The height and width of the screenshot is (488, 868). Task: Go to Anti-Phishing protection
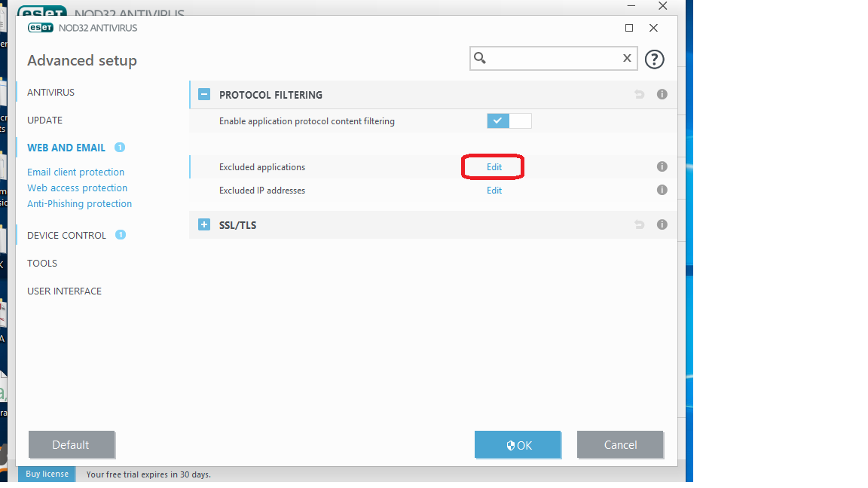pyautogui.click(x=79, y=204)
